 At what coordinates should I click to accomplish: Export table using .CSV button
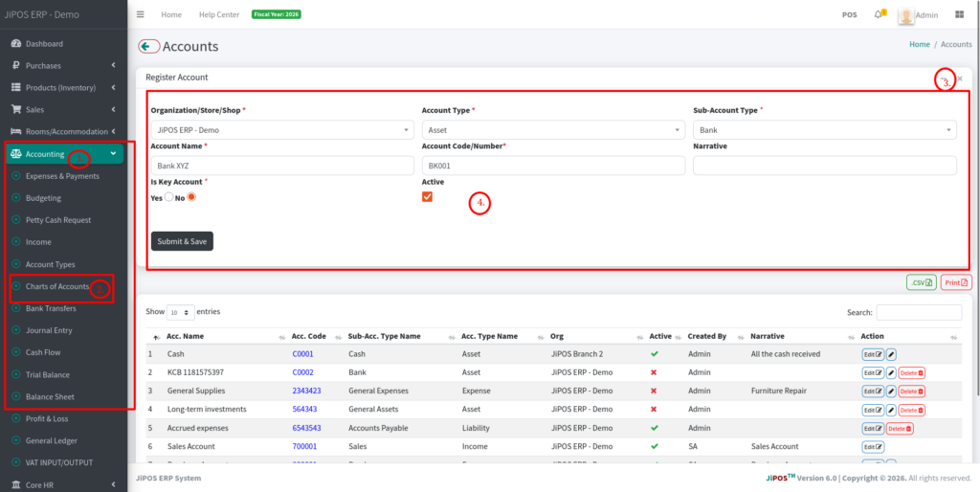[922, 282]
